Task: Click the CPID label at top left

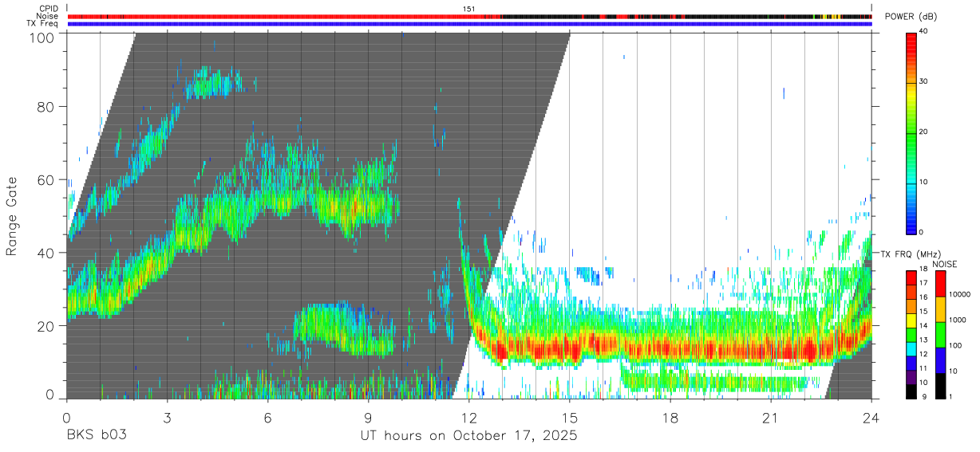Action: [48, 9]
